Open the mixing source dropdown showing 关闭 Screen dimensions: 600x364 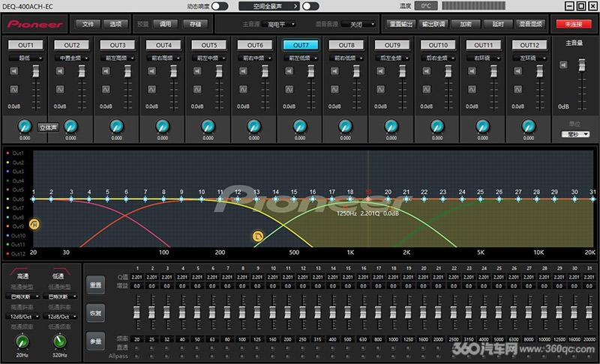[358, 25]
